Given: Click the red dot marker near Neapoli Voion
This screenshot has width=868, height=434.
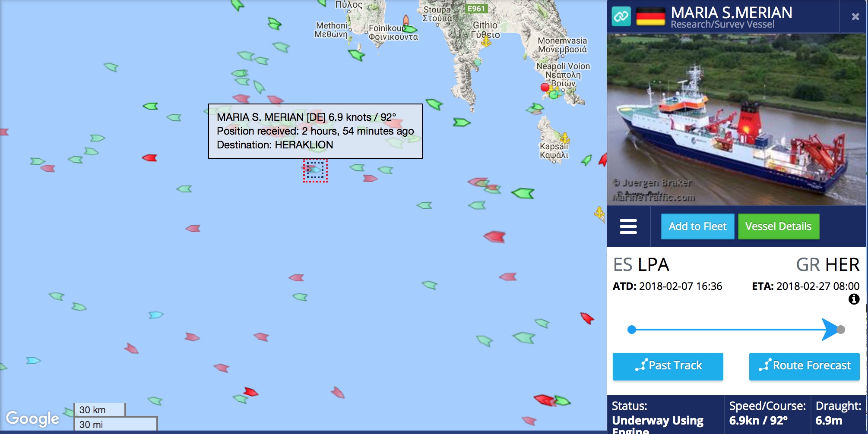Looking at the screenshot, I should (x=545, y=87).
